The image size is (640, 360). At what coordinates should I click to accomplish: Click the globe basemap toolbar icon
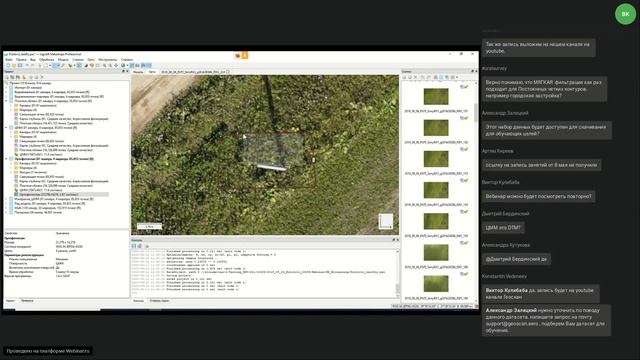pyautogui.click(x=123, y=65)
